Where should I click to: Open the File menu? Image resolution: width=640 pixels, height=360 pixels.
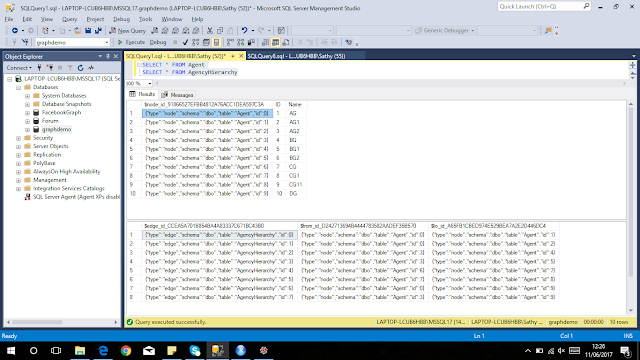point(9,19)
